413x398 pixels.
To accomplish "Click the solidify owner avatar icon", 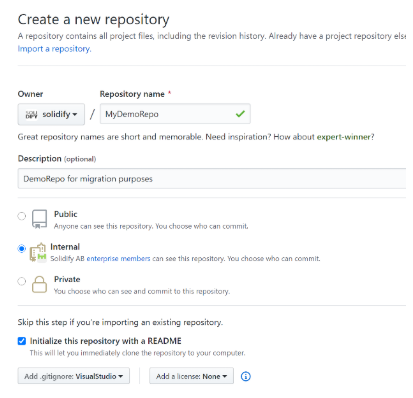I will [x=32, y=115].
